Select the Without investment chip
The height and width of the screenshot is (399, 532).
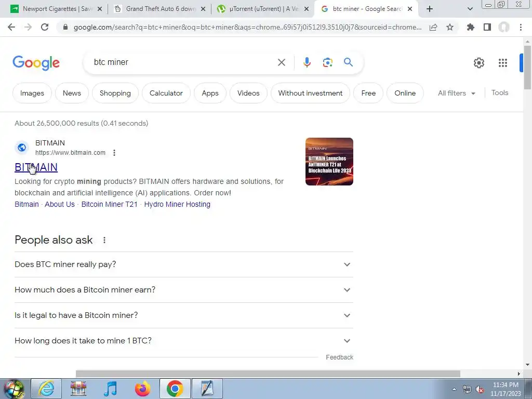point(310,93)
